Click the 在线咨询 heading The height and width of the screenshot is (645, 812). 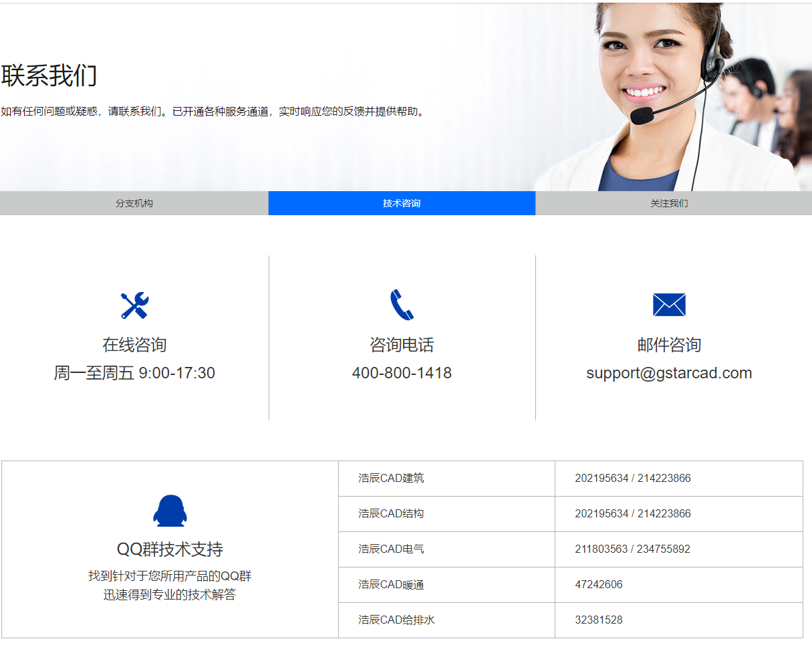(134, 345)
